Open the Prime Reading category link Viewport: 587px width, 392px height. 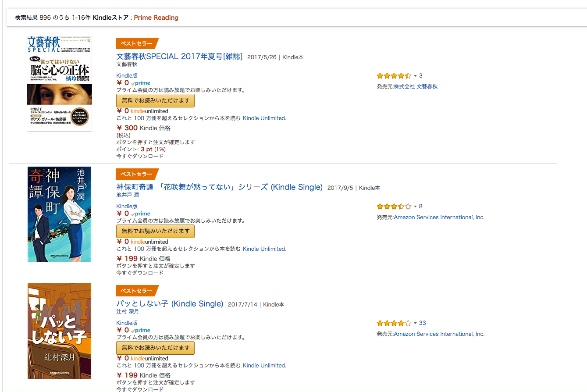click(156, 18)
